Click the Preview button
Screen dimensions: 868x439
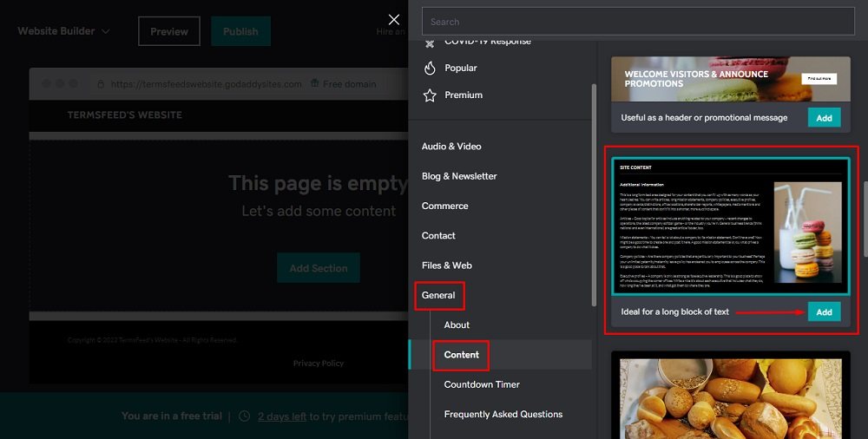169,31
